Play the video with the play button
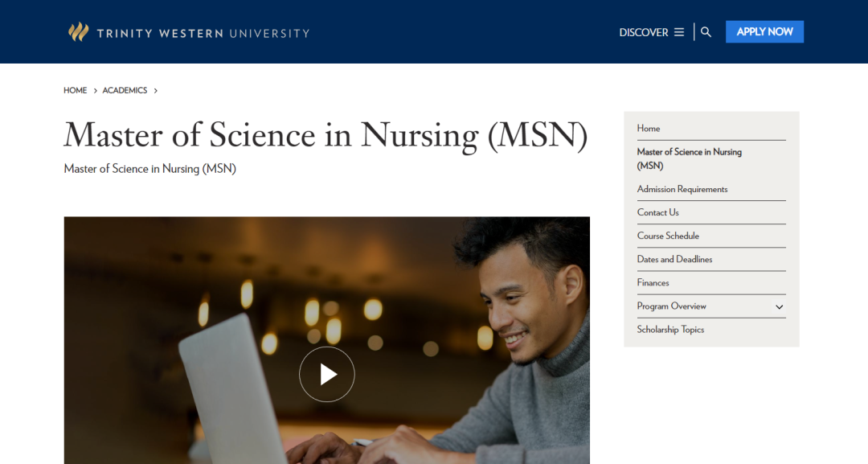868x464 pixels. click(327, 374)
